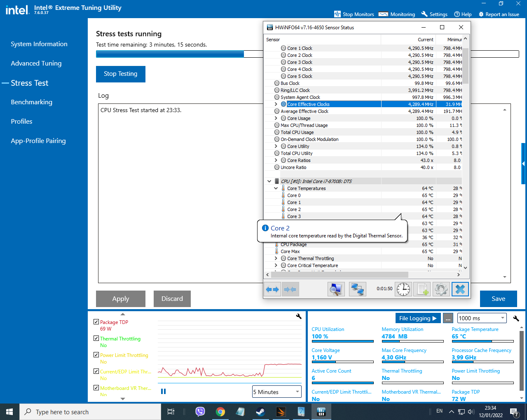The image size is (527, 420).
Task: Open Steam from taskbar
Action: (x=260, y=412)
